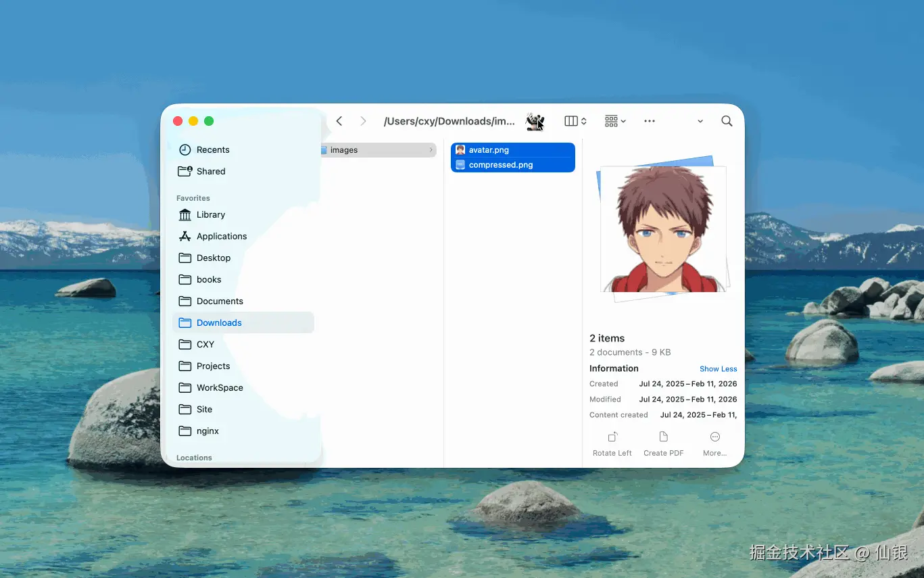This screenshot has height=578, width=924.
Task: Collapse Information details with Show Less
Action: (x=718, y=368)
